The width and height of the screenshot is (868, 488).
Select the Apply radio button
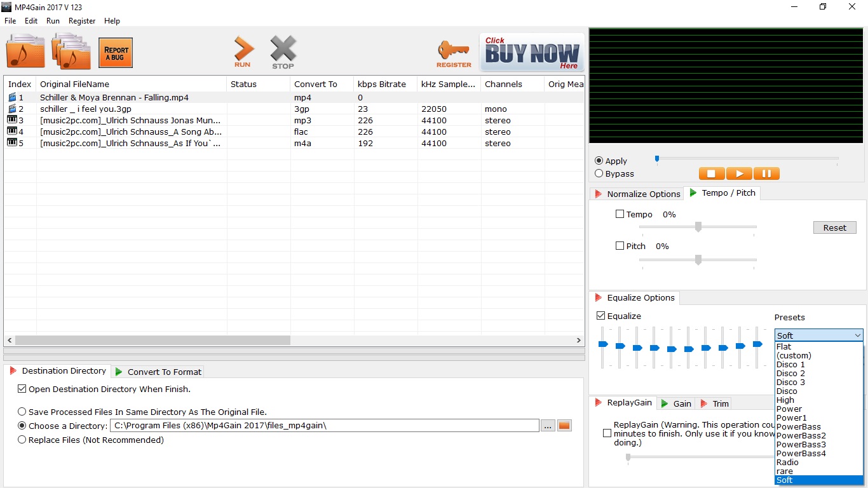pos(599,161)
